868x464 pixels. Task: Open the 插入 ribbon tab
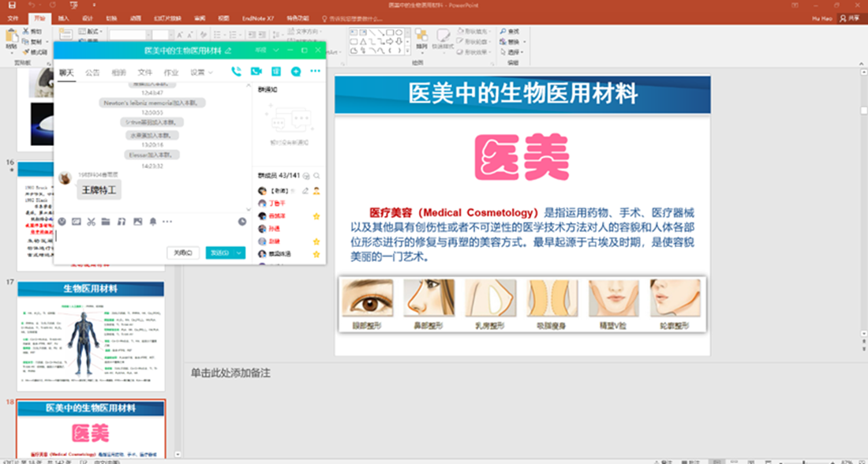(x=63, y=17)
